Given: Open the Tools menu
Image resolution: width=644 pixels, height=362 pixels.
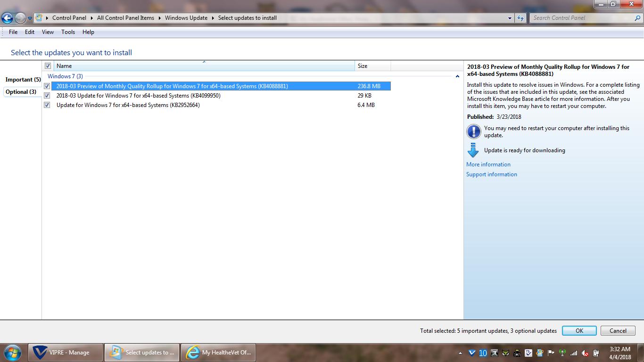Looking at the screenshot, I should click(68, 32).
